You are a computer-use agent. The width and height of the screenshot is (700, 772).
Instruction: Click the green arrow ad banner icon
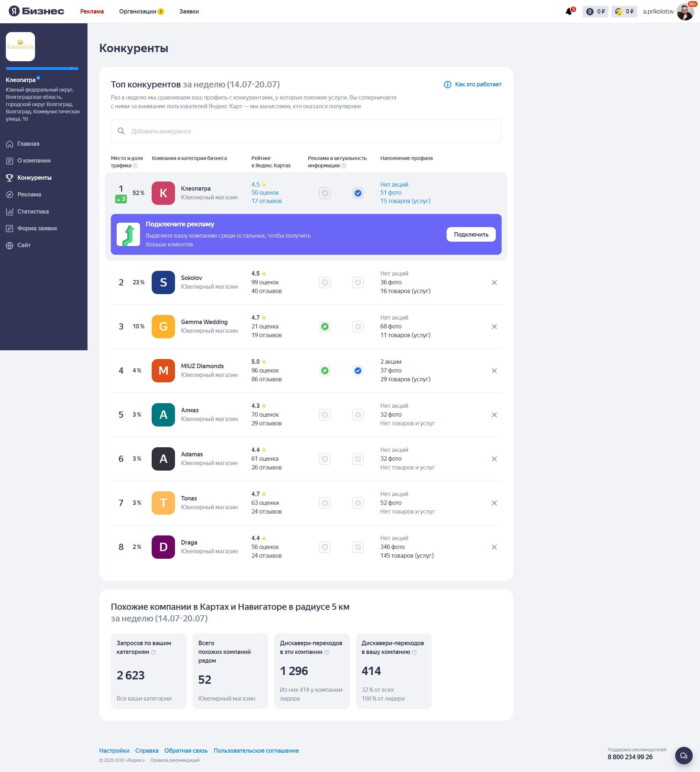(x=128, y=234)
